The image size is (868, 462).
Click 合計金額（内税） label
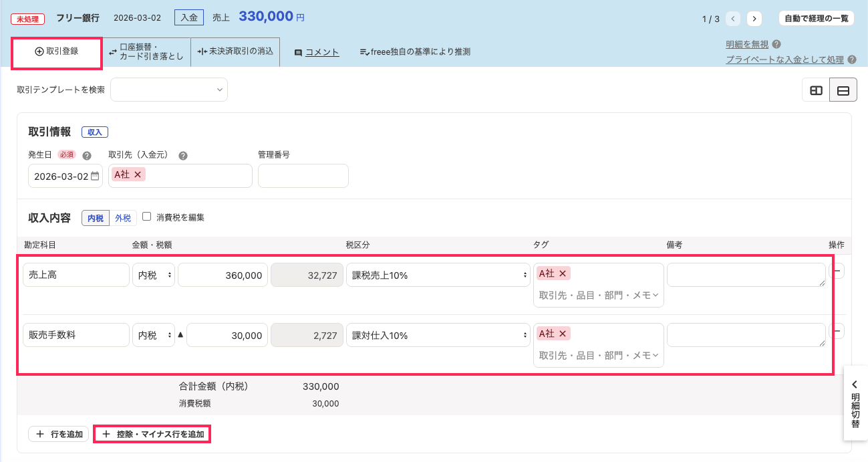click(x=214, y=386)
